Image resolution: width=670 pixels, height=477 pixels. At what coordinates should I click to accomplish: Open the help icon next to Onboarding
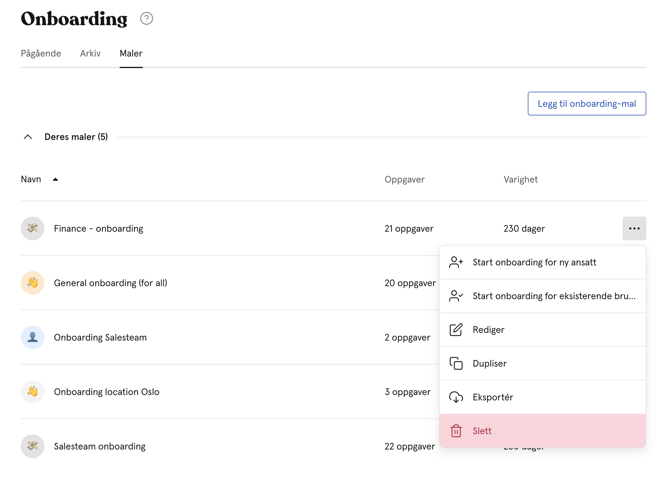point(147,18)
